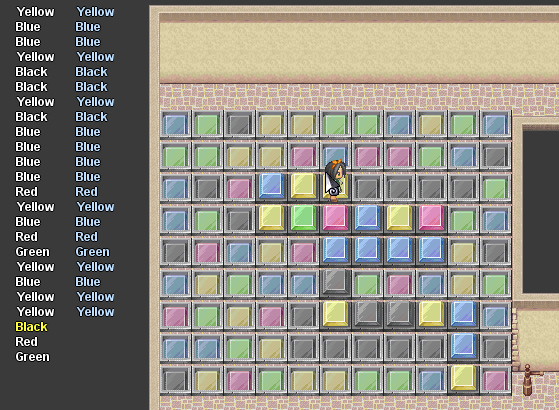The height and width of the screenshot is (410, 559).
Task: Click the girl character sprite on the tiles
Action: (335, 181)
